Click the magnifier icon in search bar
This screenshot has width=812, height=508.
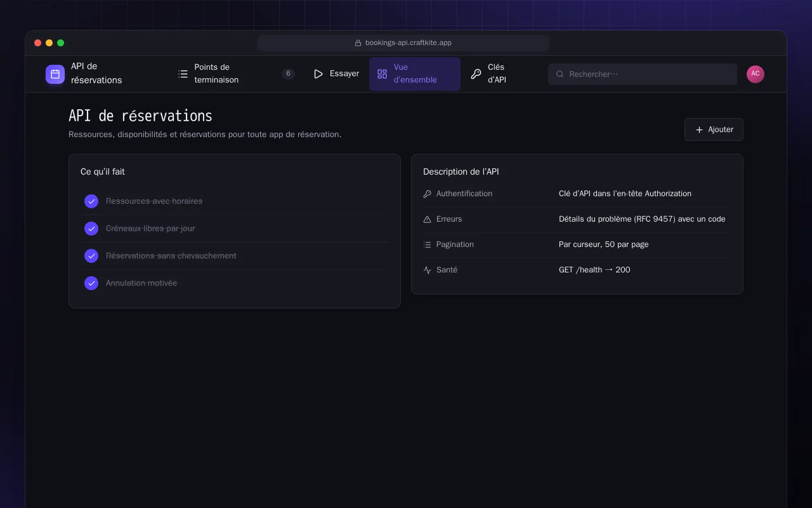point(560,74)
